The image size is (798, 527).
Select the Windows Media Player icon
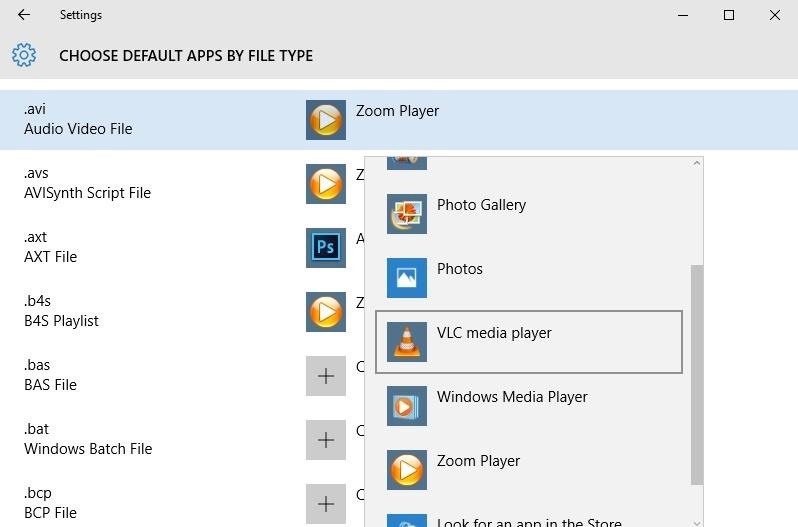pos(407,406)
